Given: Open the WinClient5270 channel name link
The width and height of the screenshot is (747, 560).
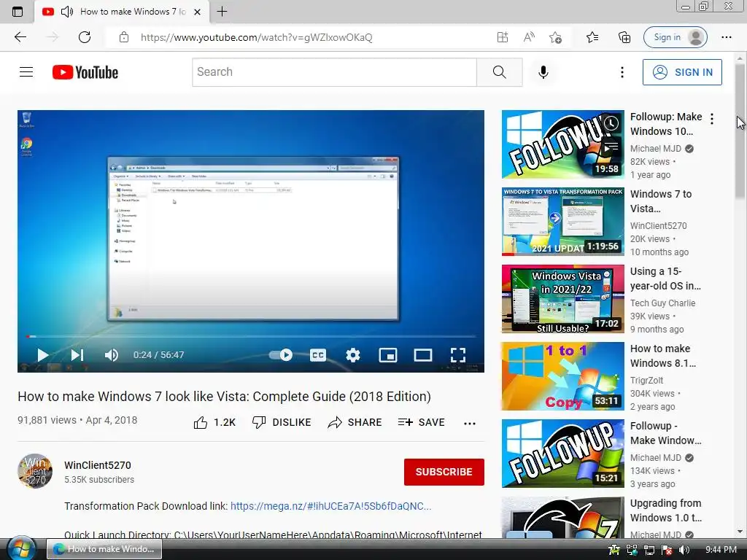Looking at the screenshot, I should pos(98,465).
